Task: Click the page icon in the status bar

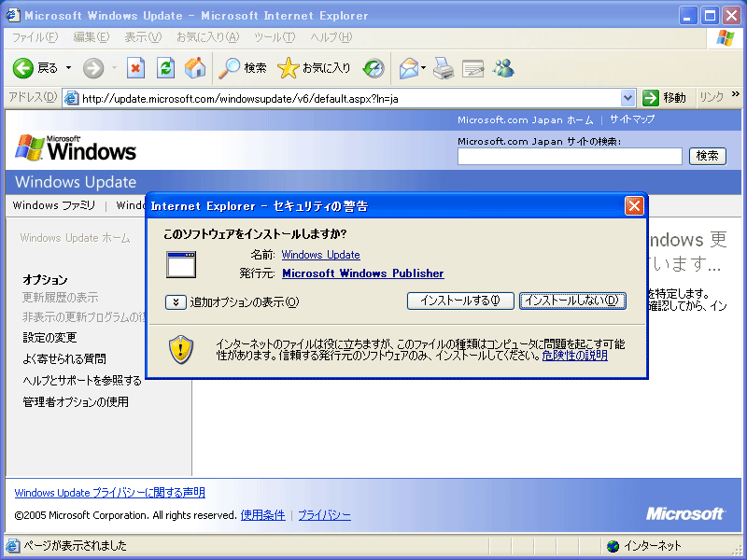Action: tap(13, 546)
